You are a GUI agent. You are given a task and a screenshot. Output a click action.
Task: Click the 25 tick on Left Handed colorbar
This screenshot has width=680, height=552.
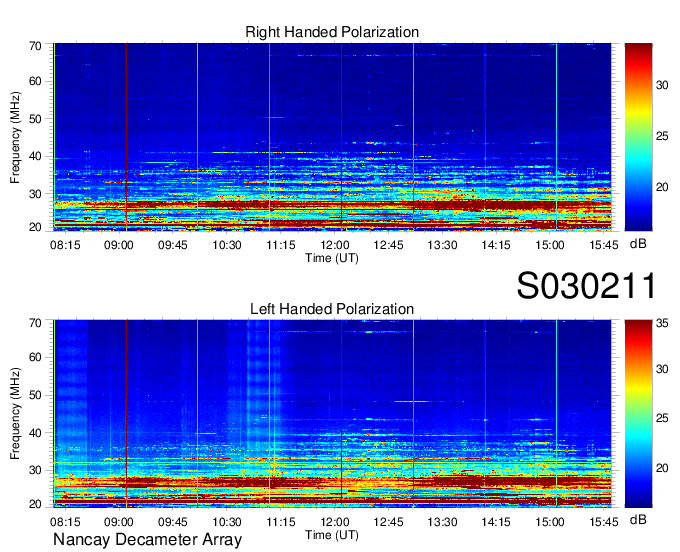(662, 418)
